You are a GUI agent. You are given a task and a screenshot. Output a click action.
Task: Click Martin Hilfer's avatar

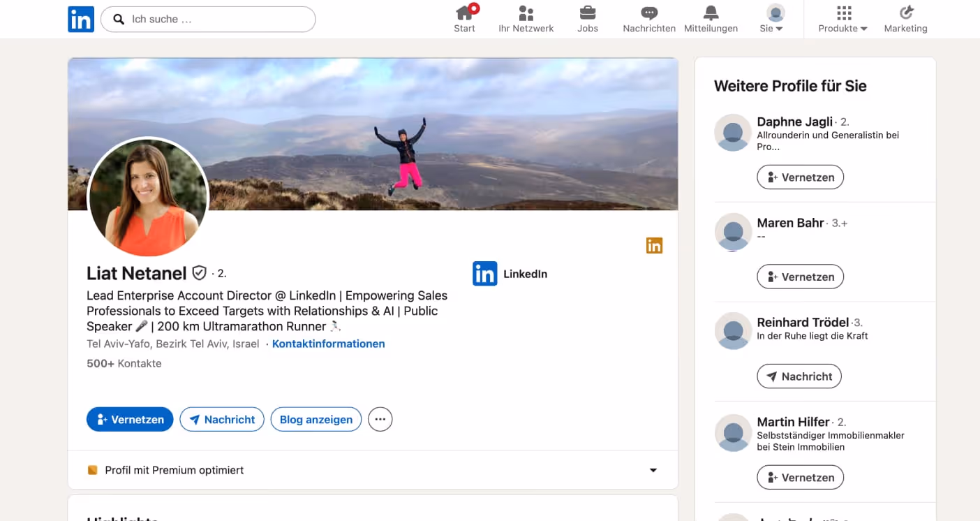733,433
